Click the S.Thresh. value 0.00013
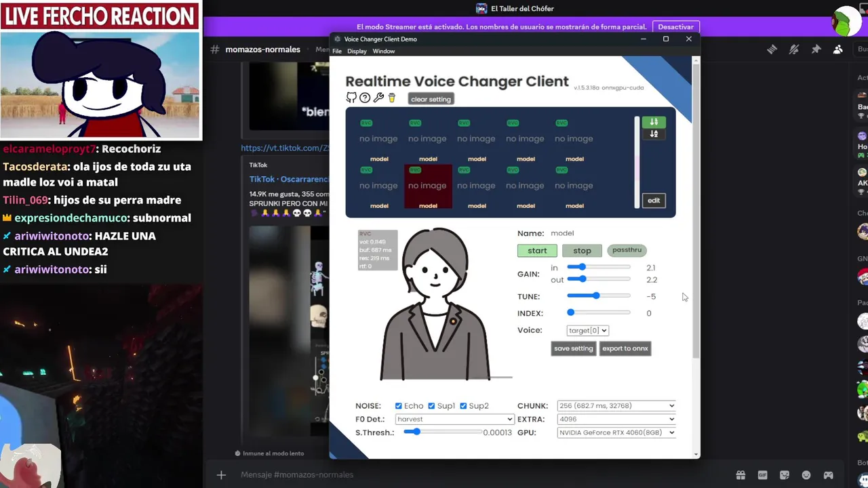868x488 pixels. click(497, 432)
